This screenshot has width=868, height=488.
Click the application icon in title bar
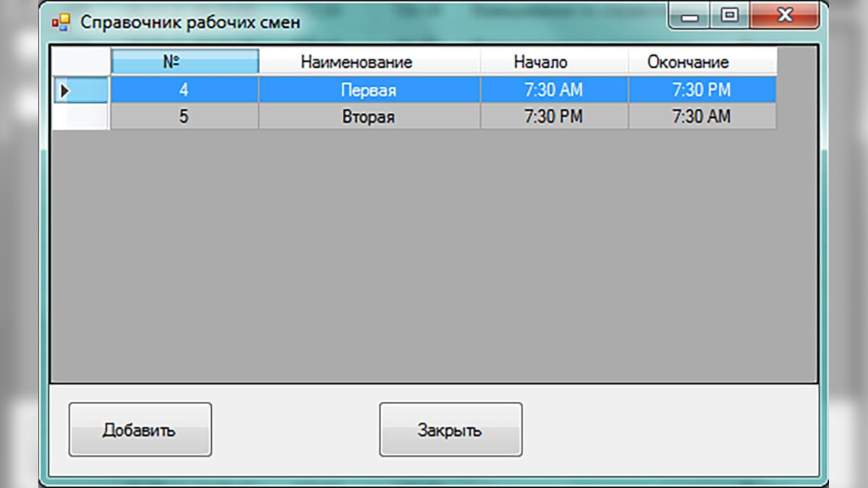(61, 22)
